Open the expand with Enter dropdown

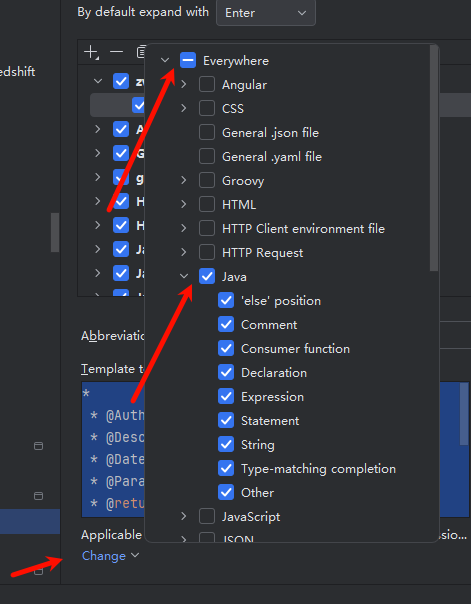click(x=266, y=13)
